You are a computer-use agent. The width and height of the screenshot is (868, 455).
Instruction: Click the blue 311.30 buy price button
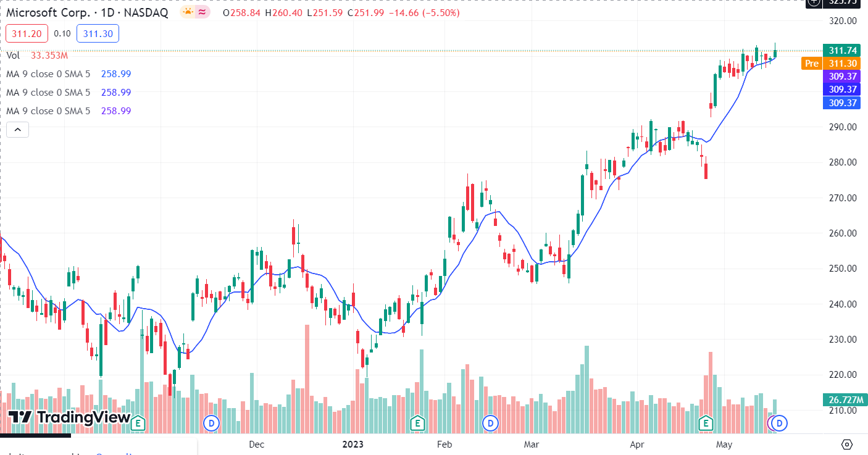click(98, 33)
